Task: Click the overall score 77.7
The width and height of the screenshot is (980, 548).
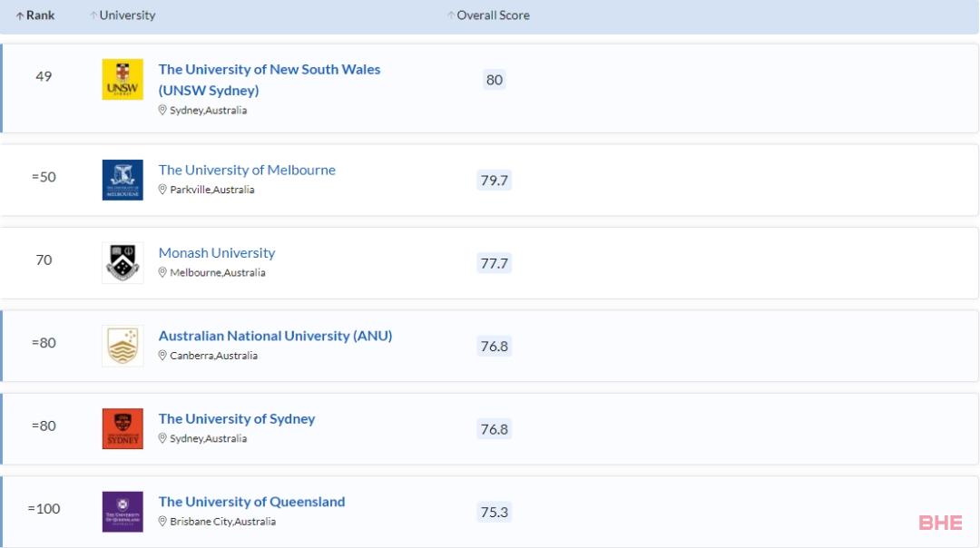Action: [x=495, y=264]
